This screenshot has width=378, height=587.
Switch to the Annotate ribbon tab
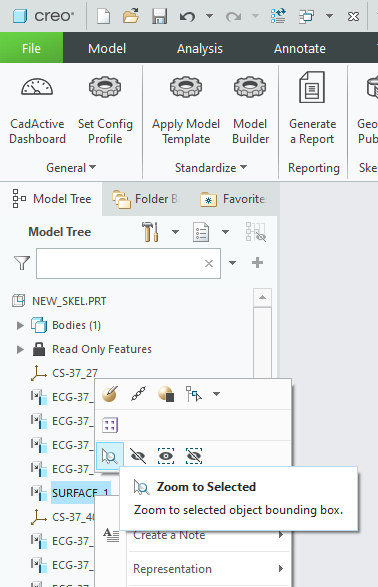click(300, 48)
